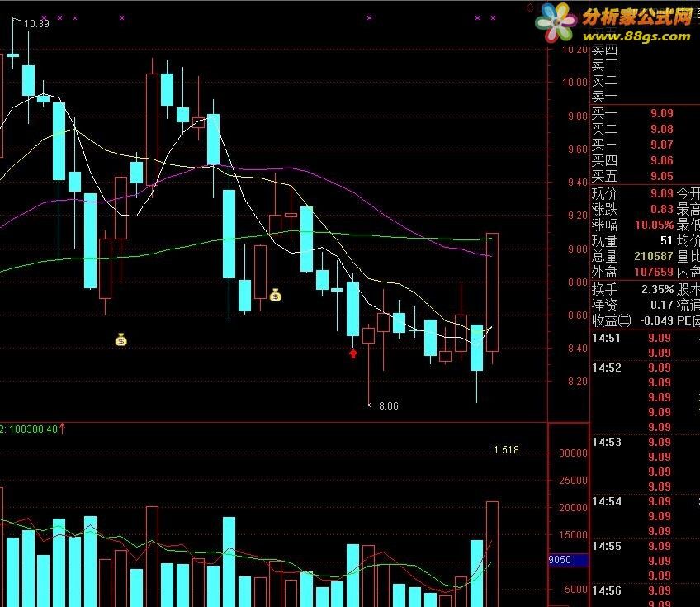Click the money bag icon below the 8.60 level
700x607 pixels.
click(x=121, y=340)
